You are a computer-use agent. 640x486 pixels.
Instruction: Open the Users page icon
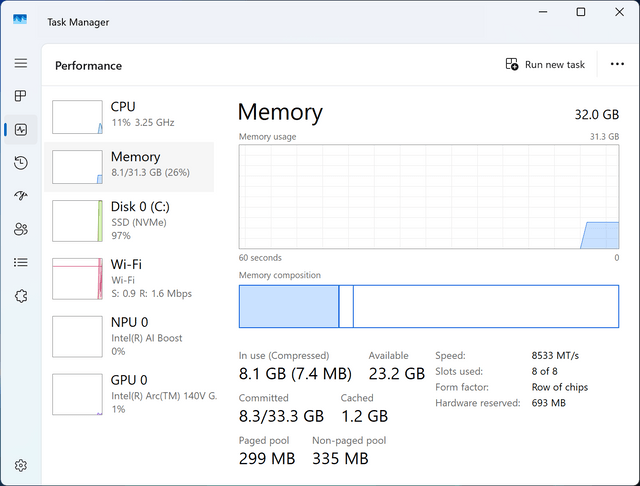coord(21,229)
